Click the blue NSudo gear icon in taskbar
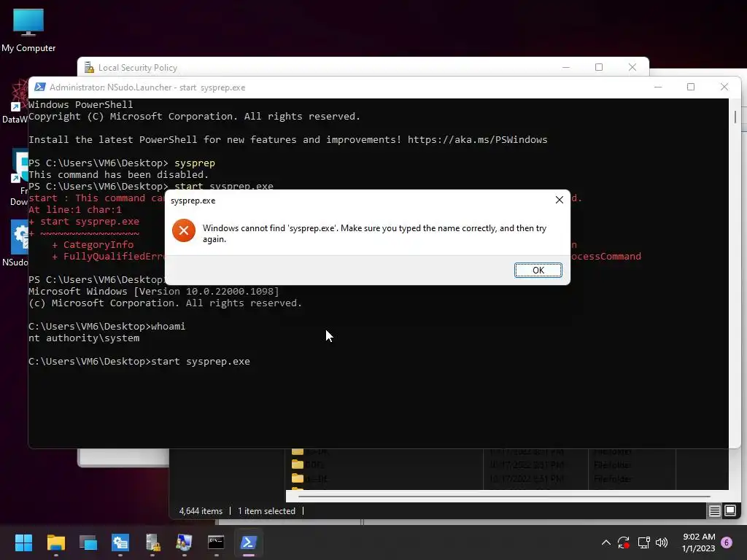The height and width of the screenshot is (560, 747). [120, 542]
